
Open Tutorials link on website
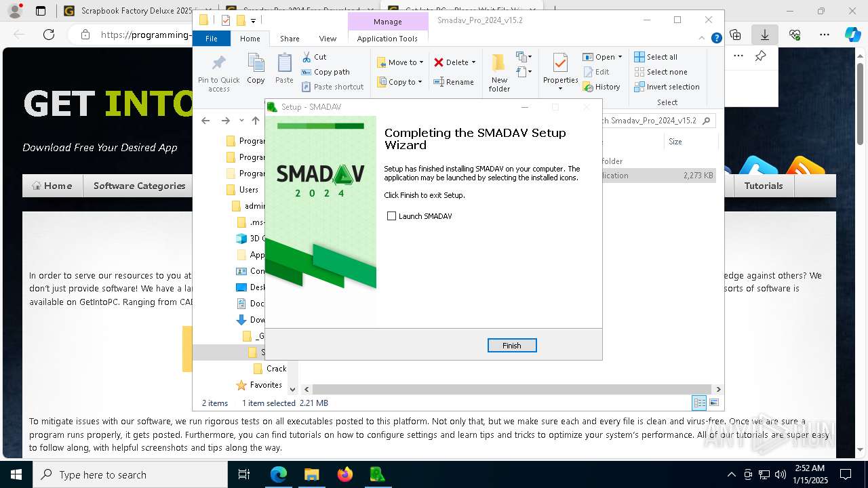tap(764, 186)
